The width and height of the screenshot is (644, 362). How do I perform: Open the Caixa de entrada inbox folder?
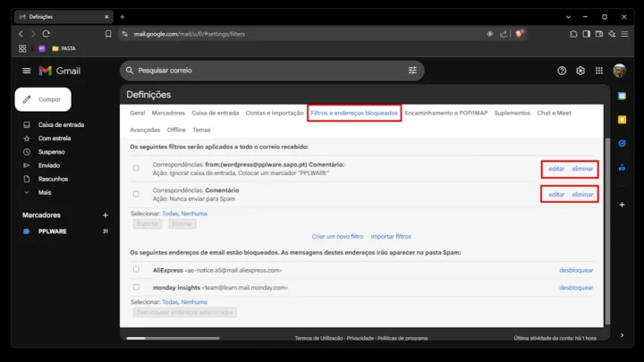tap(61, 125)
